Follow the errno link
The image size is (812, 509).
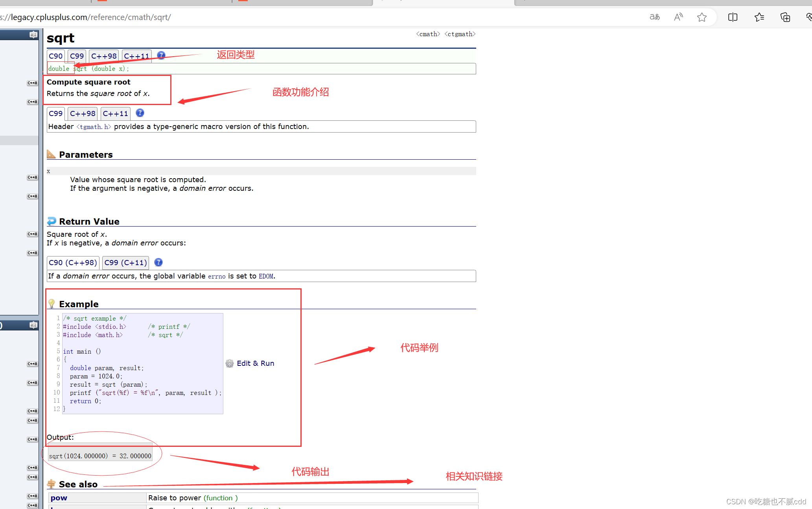pos(217,276)
